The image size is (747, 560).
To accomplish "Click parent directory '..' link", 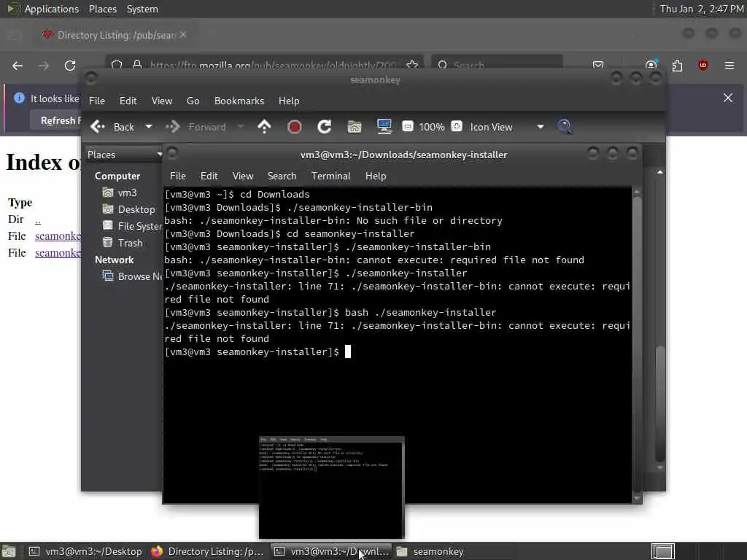I will (x=38, y=219).
